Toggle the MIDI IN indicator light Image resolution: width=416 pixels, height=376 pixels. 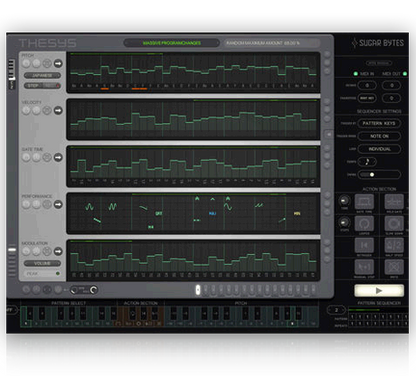356,74
